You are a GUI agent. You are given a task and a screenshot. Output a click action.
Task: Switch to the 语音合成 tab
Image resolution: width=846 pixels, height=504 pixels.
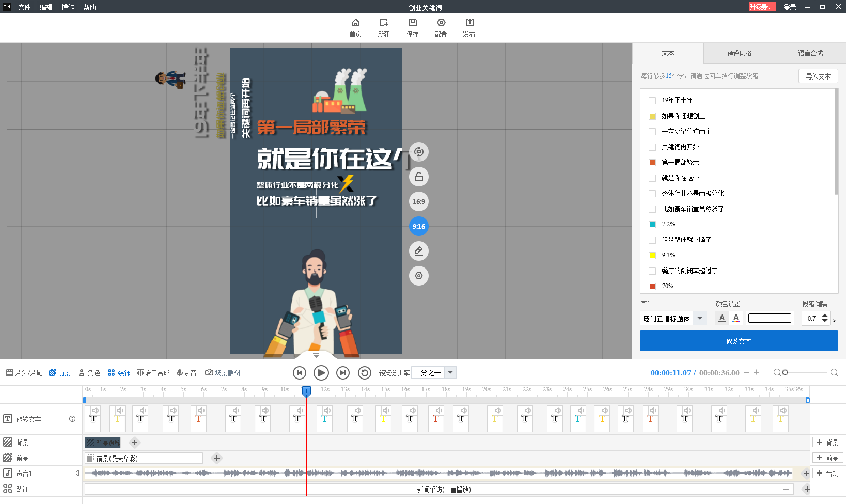click(x=810, y=53)
